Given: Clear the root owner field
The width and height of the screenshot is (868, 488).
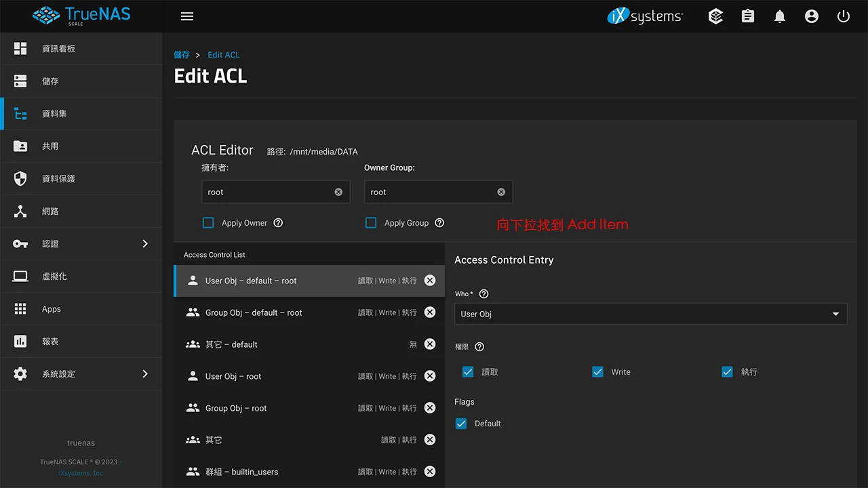Looking at the screenshot, I should (x=338, y=192).
